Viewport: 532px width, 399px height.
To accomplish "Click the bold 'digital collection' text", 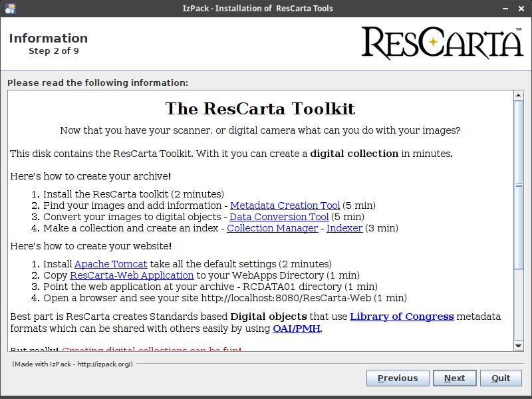I will (354, 154).
